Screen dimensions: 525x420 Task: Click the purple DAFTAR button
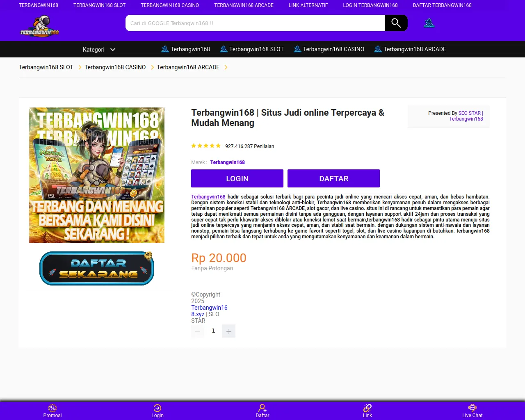click(x=333, y=178)
